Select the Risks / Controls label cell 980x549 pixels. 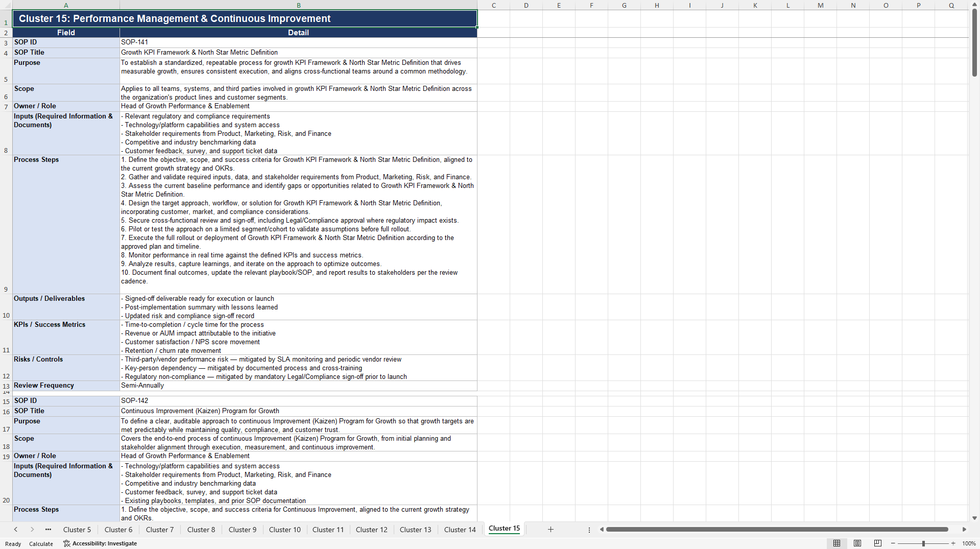click(66, 368)
